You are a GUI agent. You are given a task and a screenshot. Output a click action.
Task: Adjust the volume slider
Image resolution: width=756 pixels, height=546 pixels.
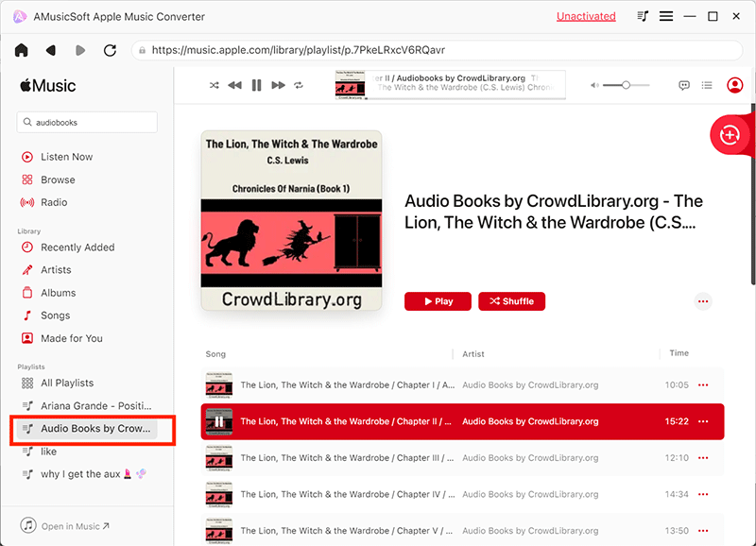coord(626,85)
